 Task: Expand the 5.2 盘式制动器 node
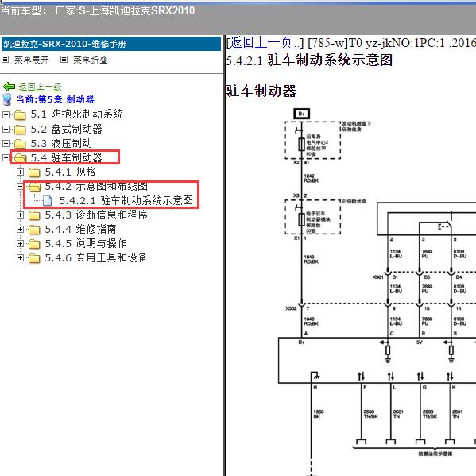pyautogui.click(x=6, y=129)
